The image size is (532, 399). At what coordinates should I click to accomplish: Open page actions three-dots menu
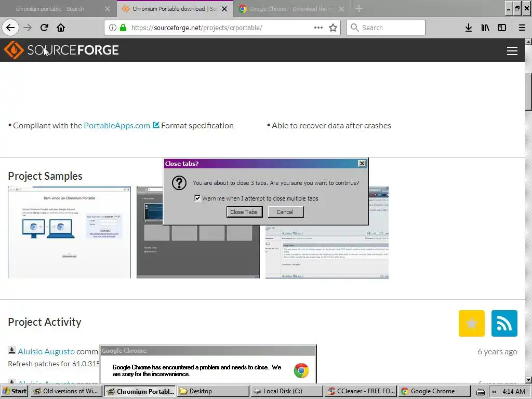pyautogui.click(x=318, y=28)
